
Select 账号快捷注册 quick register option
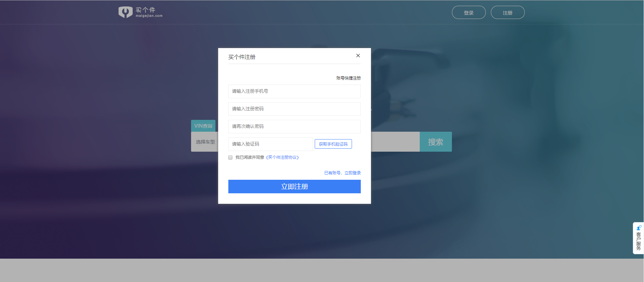pos(348,78)
